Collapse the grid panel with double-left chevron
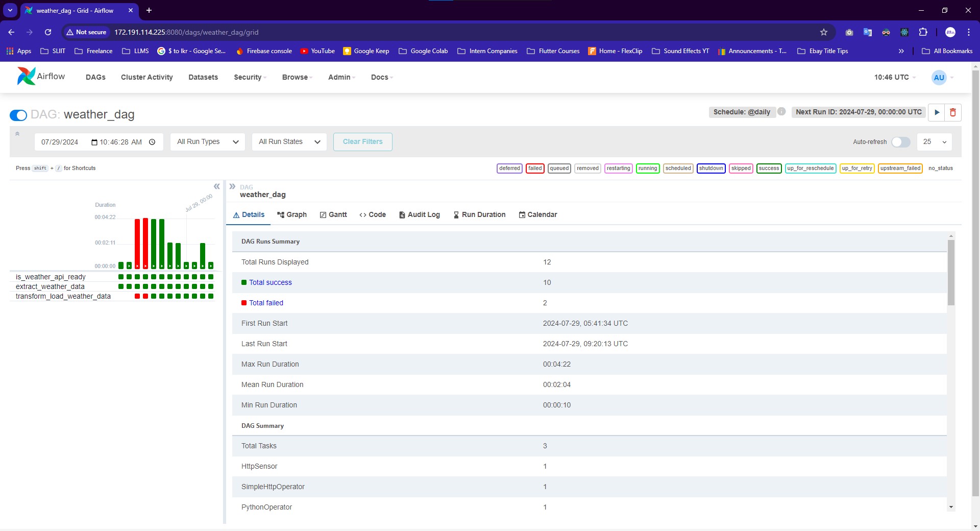The width and height of the screenshot is (980, 531). [x=217, y=186]
